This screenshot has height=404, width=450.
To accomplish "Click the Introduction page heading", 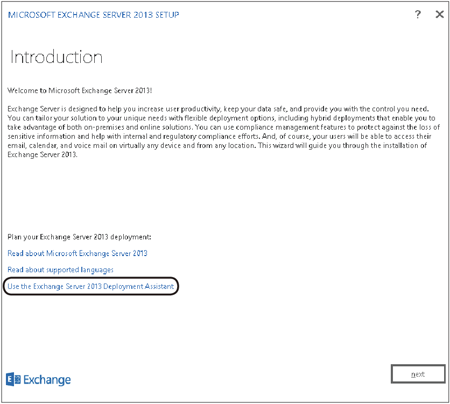I will coord(56,57).
